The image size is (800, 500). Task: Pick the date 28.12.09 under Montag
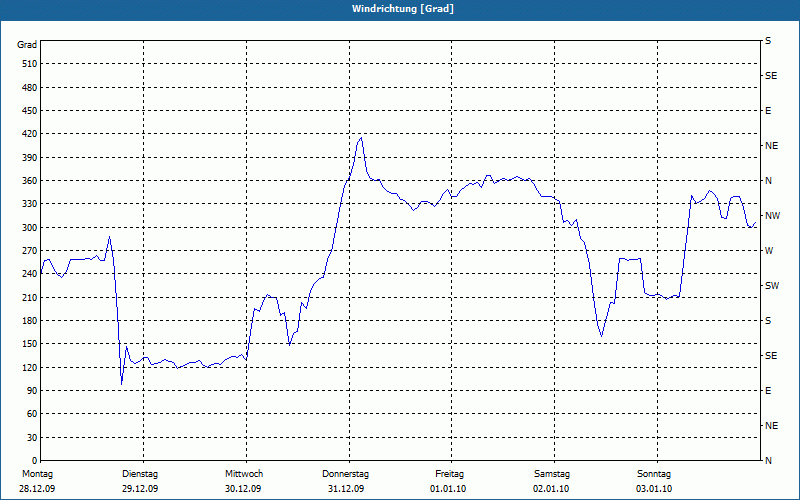[37, 489]
